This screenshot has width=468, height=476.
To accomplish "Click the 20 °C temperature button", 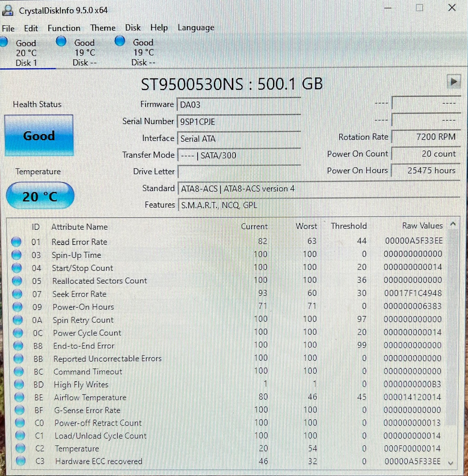I will click(x=40, y=196).
